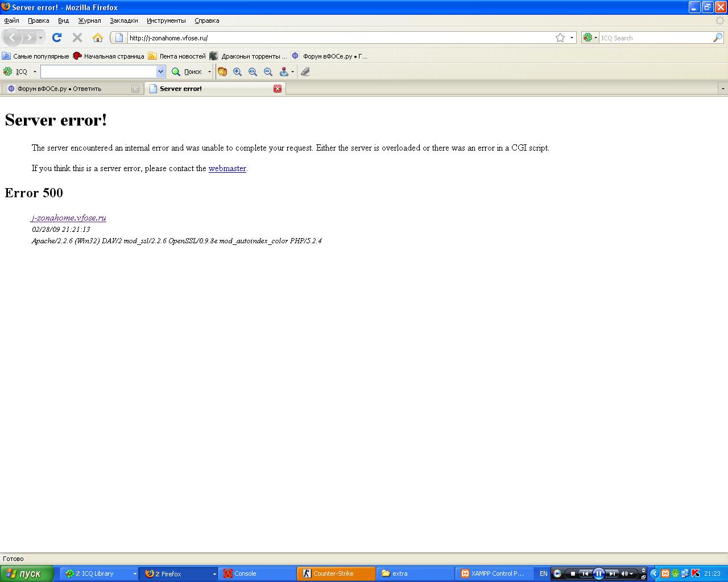Open XAMPP Control Panel from taskbar

coord(494,573)
